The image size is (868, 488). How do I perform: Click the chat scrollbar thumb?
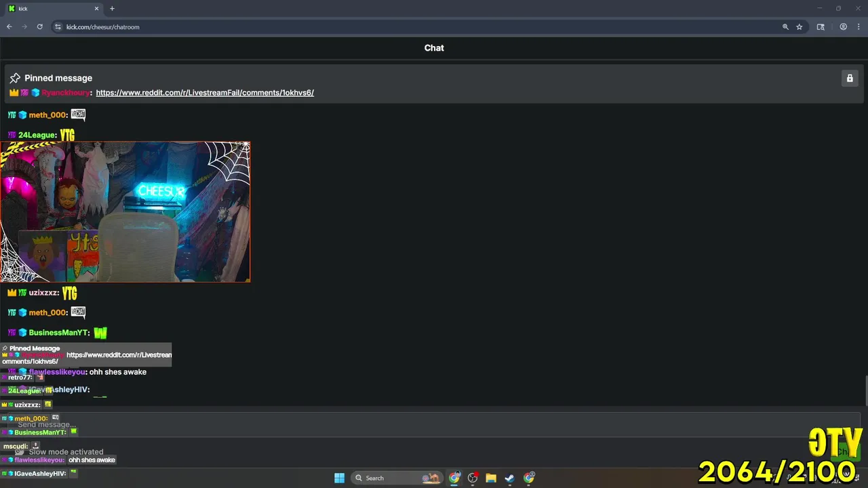pyautogui.click(x=865, y=391)
